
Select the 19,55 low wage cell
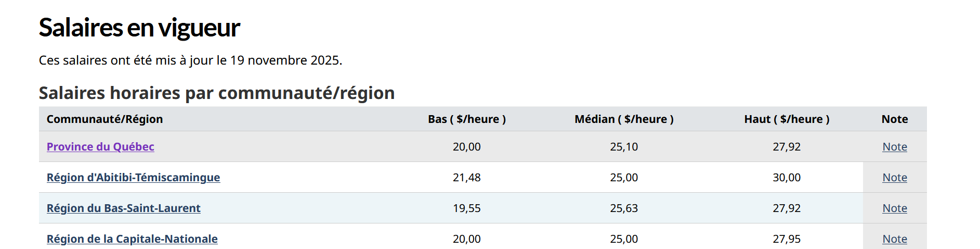467,208
